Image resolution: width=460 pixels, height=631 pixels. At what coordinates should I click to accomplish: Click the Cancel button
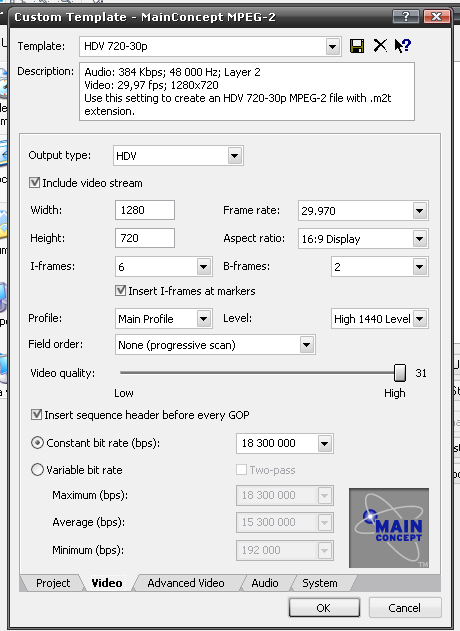(x=404, y=608)
